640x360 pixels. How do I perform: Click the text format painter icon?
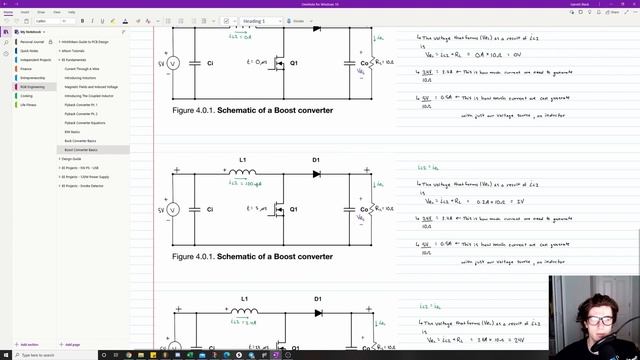pyautogui.click(x=148, y=21)
